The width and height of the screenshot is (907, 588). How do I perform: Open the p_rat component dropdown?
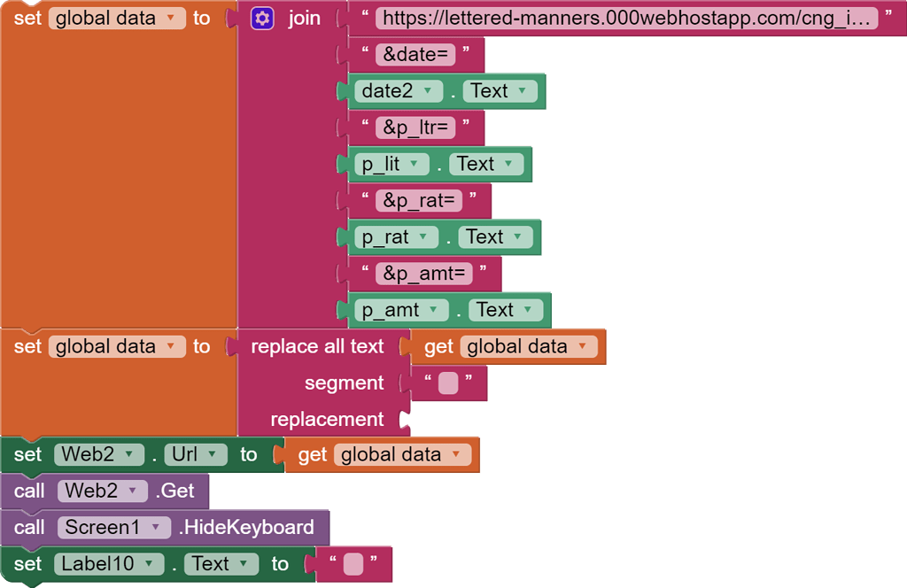(396, 236)
